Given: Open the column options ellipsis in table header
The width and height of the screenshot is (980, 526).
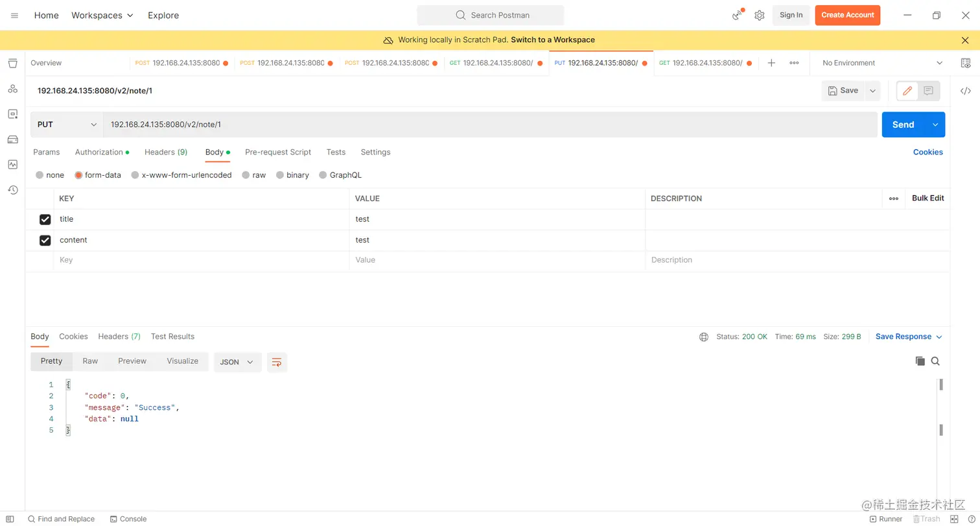Looking at the screenshot, I should [894, 198].
